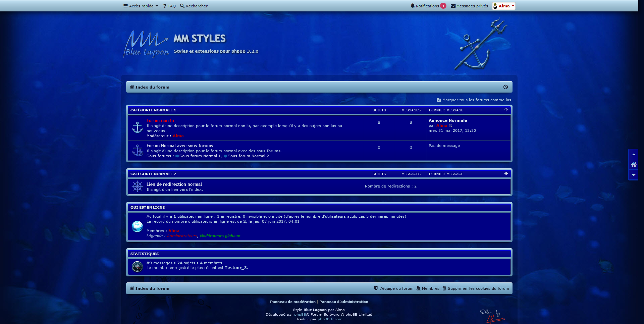
Task: Click the Blue Lagoon site logo
Action: 146,44
